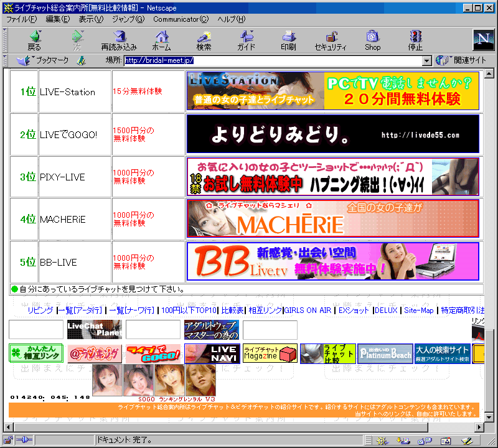Click the page proxy icon beside 場所
This screenshot has height=448, width=498.
[x=82, y=60]
